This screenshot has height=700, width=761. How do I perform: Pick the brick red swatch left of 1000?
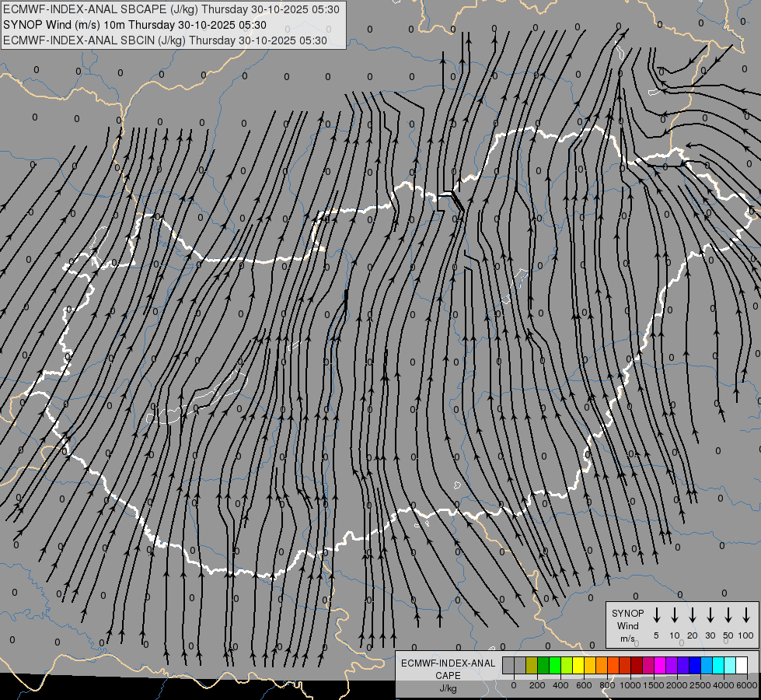pyautogui.click(x=625, y=665)
